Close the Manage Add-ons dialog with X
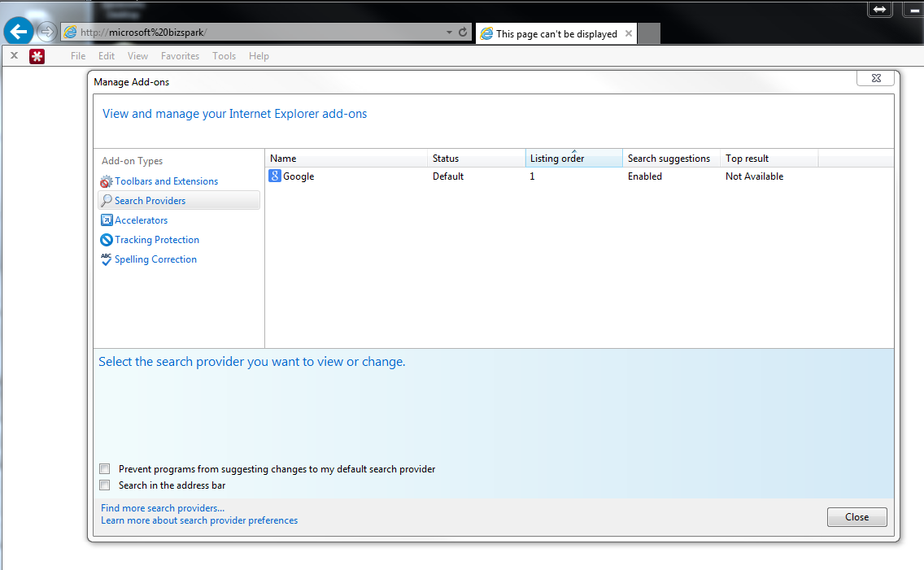The width and height of the screenshot is (924, 570). click(876, 78)
